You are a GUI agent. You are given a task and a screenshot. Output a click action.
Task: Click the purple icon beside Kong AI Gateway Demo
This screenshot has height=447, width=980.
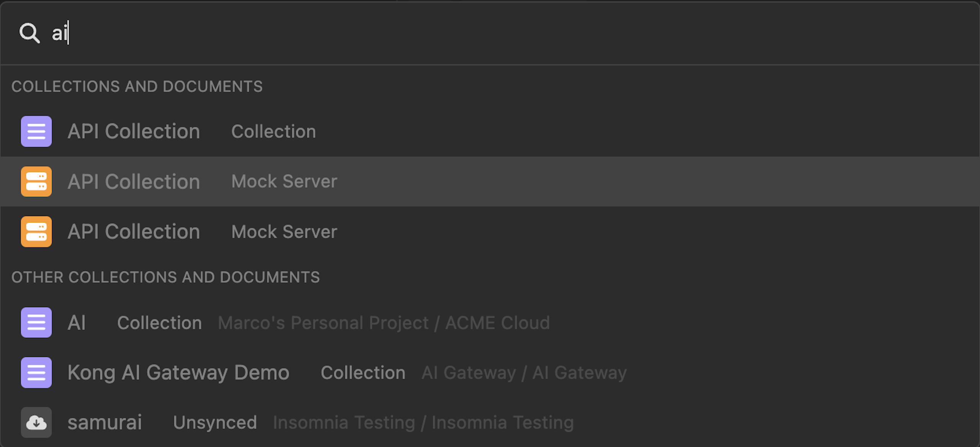[36, 373]
